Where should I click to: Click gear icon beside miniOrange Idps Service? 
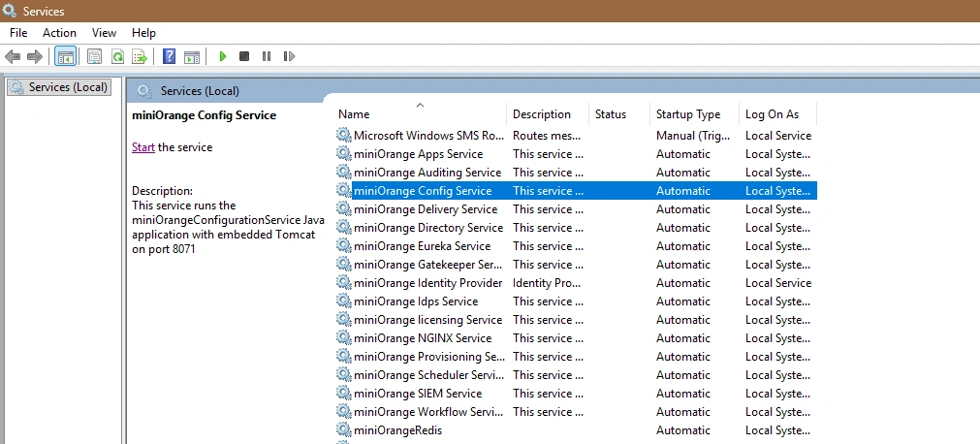coord(344,301)
